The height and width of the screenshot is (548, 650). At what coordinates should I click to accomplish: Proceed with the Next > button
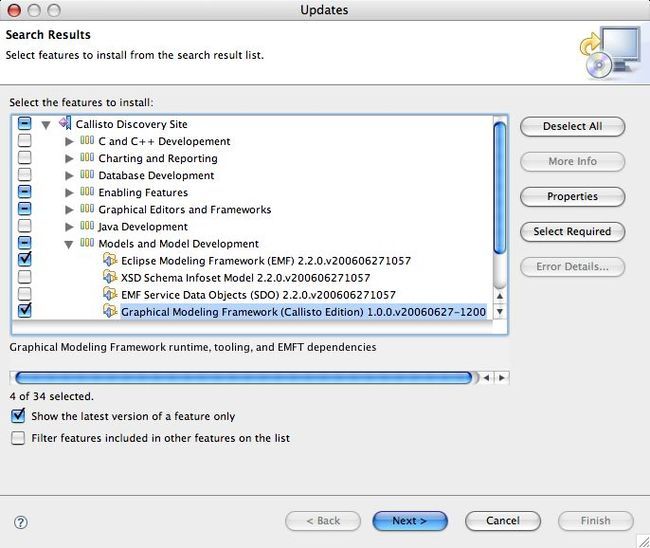[x=410, y=521]
